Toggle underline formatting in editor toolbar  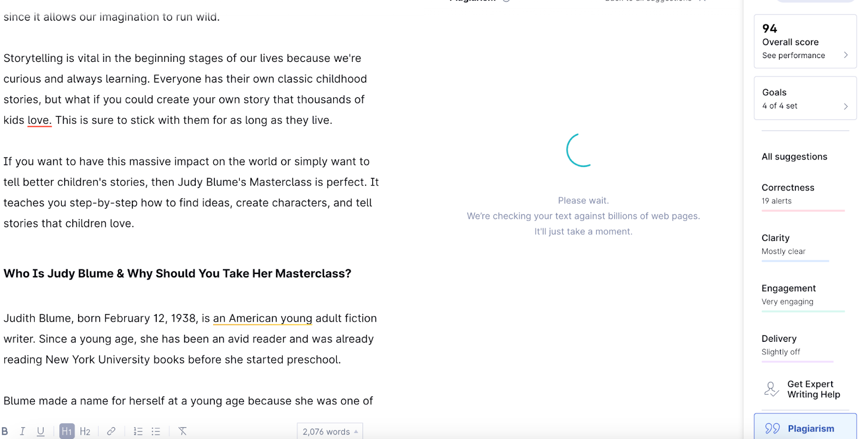40,431
